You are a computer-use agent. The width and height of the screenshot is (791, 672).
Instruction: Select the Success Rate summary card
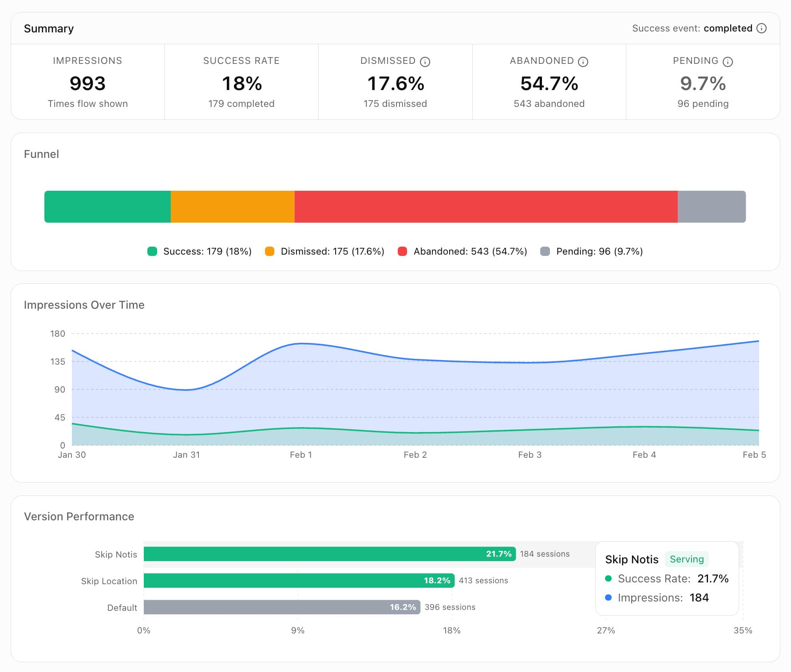(x=241, y=82)
